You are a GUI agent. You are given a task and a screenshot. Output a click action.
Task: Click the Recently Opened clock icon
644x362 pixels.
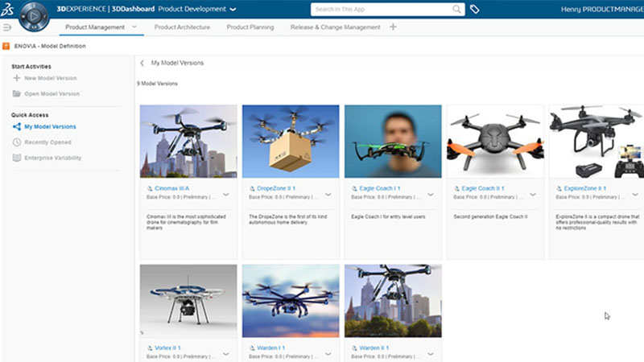[x=16, y=142]
